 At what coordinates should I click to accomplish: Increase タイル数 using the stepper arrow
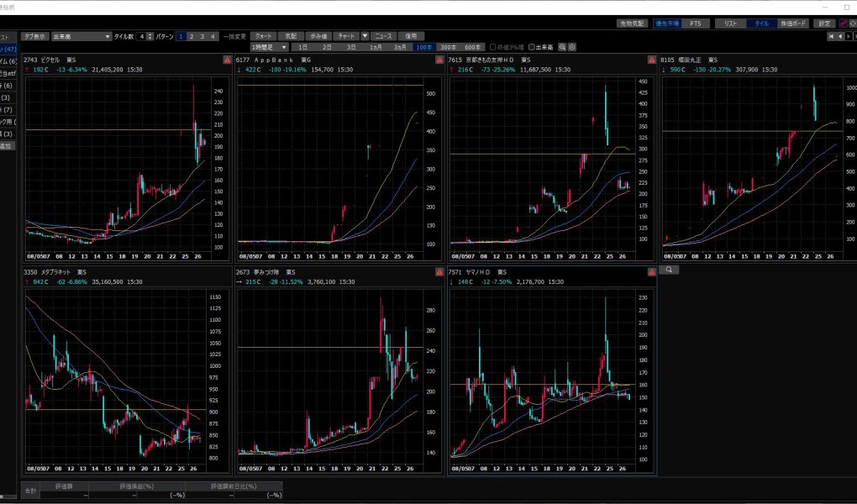point(150,34)
